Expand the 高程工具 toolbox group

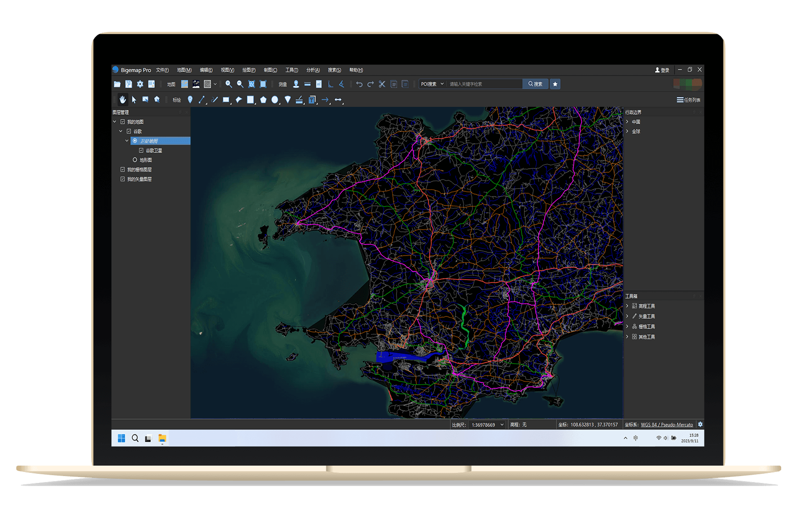[627, 306]
